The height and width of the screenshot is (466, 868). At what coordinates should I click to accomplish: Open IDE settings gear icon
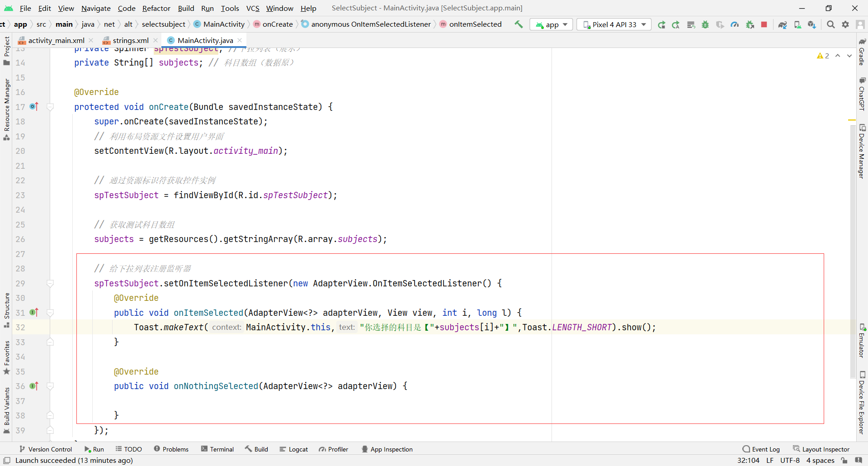[x=845, y=24]
